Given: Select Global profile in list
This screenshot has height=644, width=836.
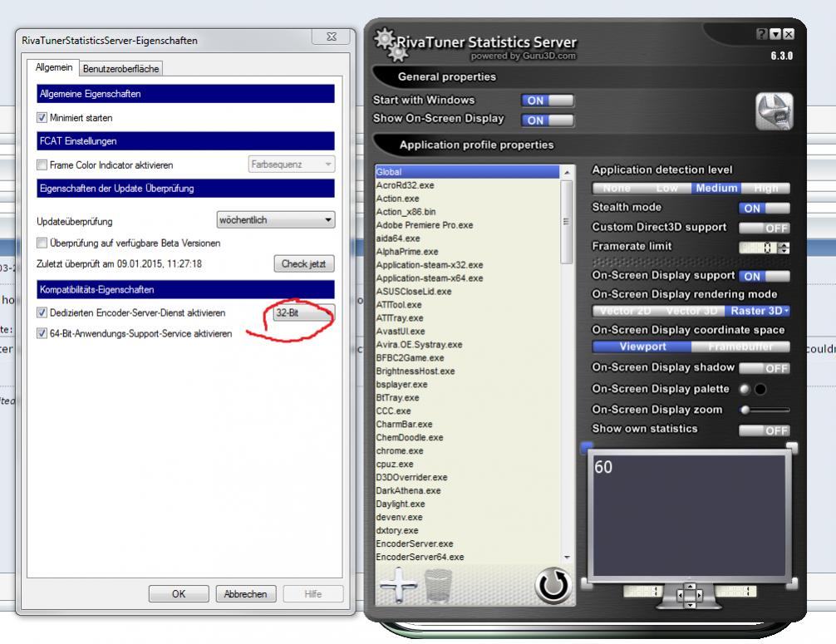Looking at the screenshot, I should [x=467, y=172].
